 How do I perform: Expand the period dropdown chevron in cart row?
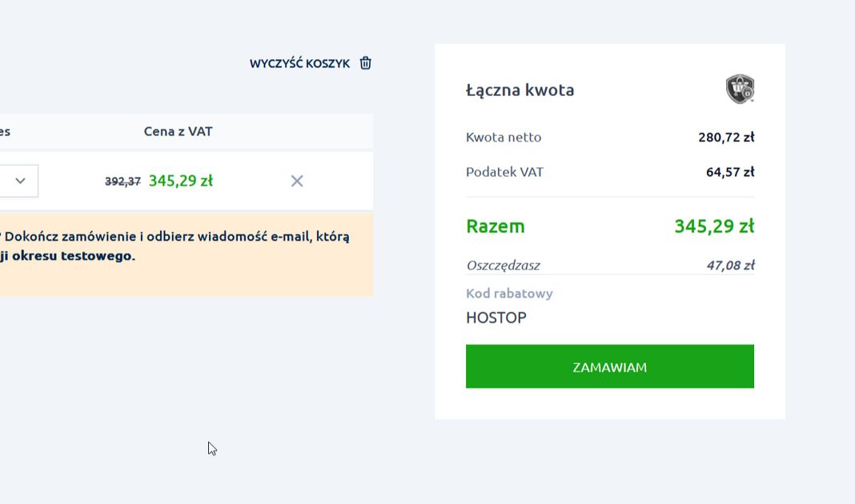coord(20,181)
